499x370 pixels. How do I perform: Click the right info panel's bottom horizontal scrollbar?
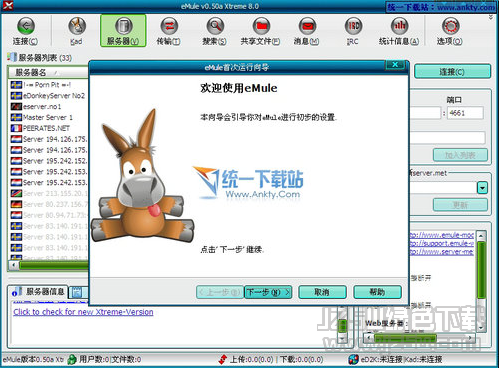click(420, 338)
